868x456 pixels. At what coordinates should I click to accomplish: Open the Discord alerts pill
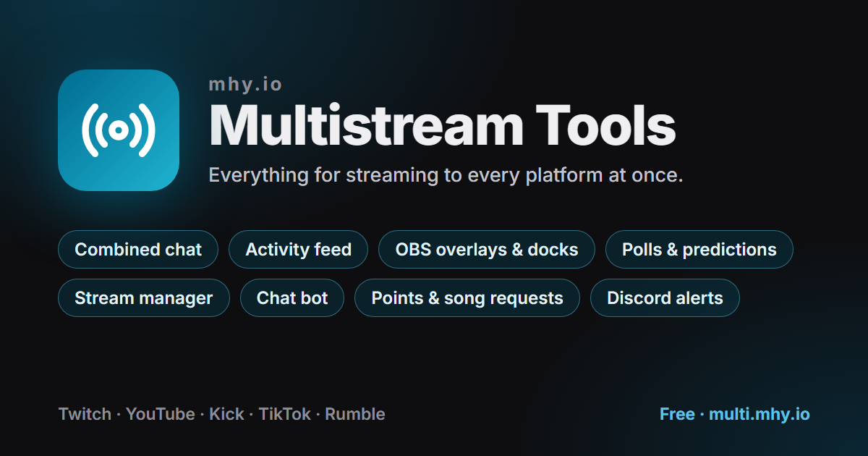665,298
